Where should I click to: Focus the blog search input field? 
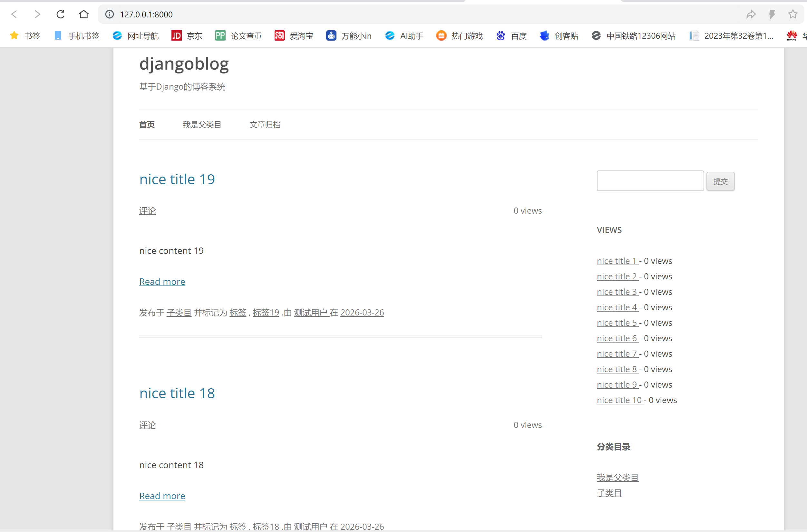[650, 181]
